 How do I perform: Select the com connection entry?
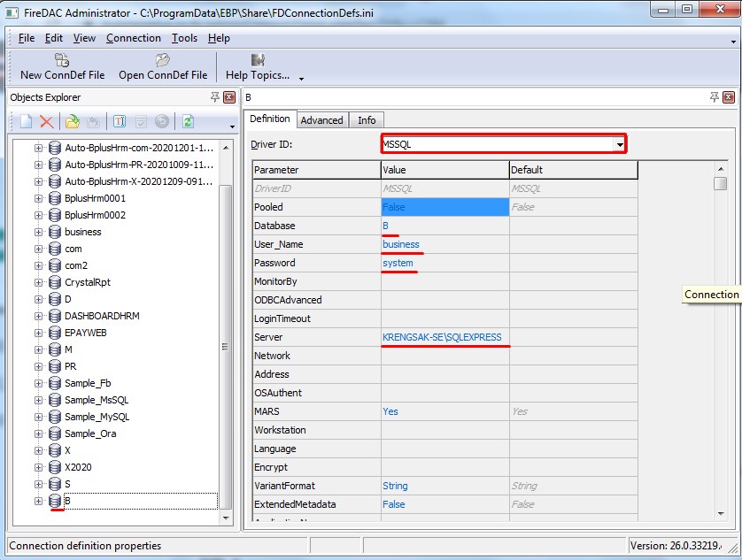73,249
